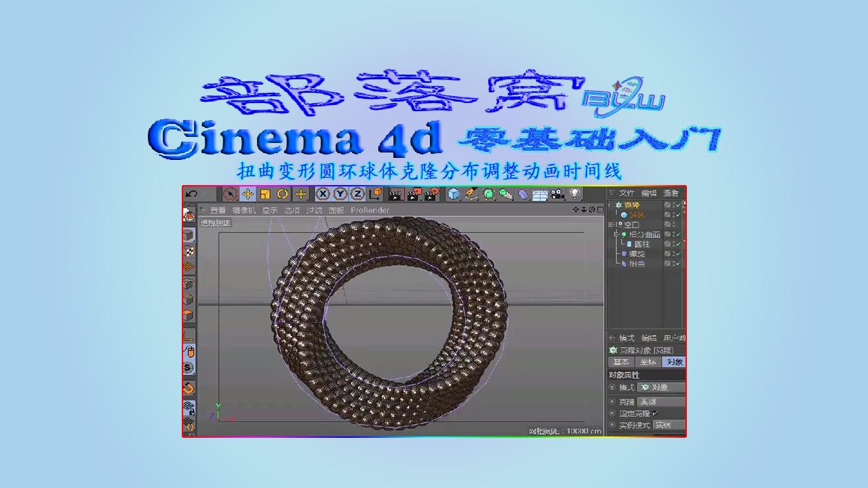Click the green Cloner array icon
This screenshot has width=868, height=488.
point(506,194)
